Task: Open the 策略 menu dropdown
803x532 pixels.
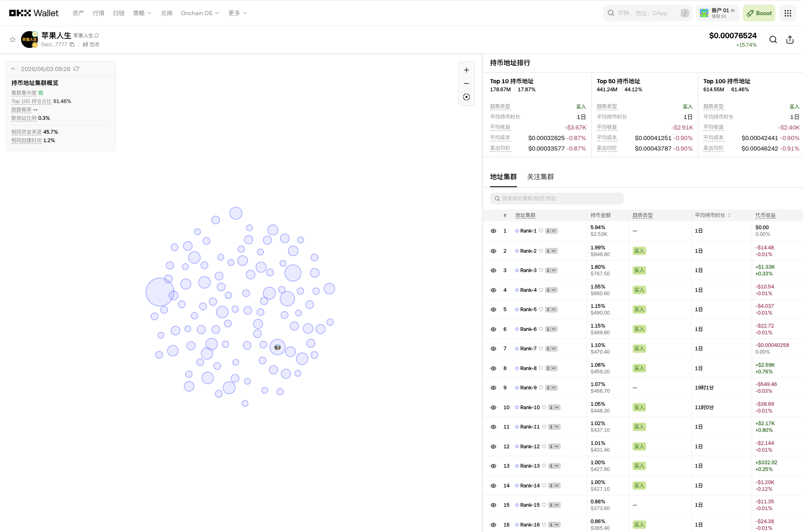Action: coord(142,13)
